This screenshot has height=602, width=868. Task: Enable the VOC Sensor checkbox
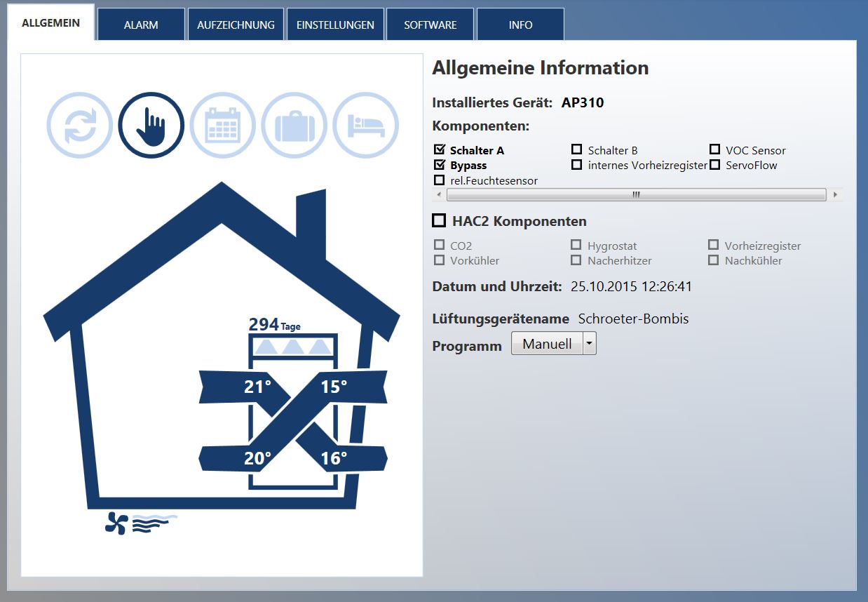click(715, 149)
